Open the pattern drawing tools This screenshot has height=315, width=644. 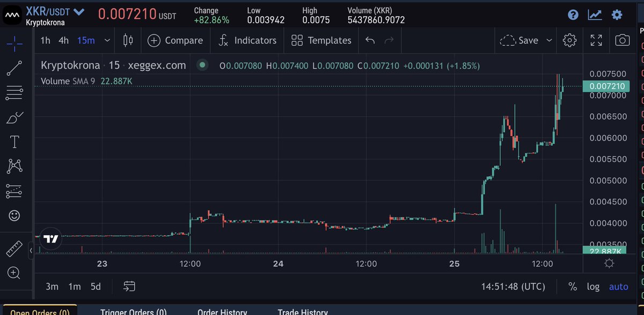coord(14,166)
